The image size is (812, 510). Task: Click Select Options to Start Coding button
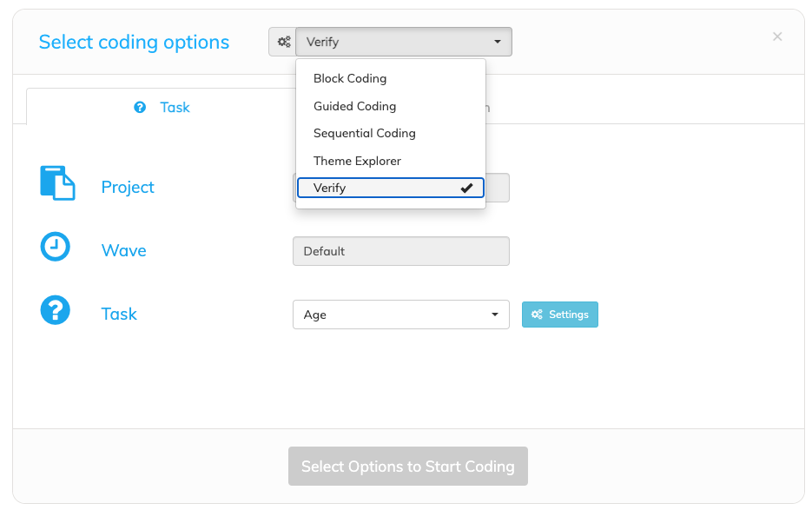point(408,467)
